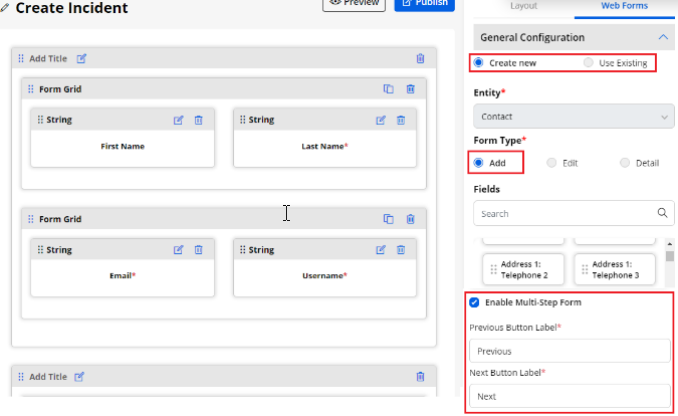Image resolution: width=678 pixels, height=416 pixels.
Task: Uncheck Enable Multi-Step Form checkbox
Action: tap(474, 302)
